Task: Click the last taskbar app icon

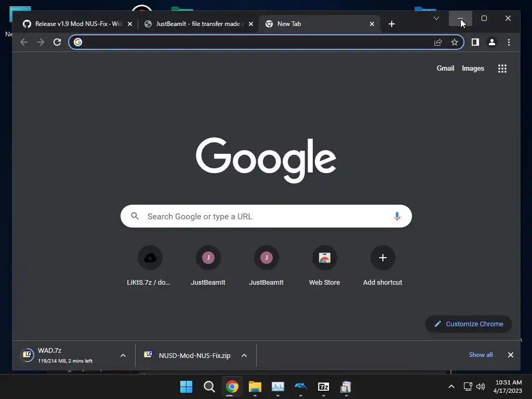Action: 346,387
